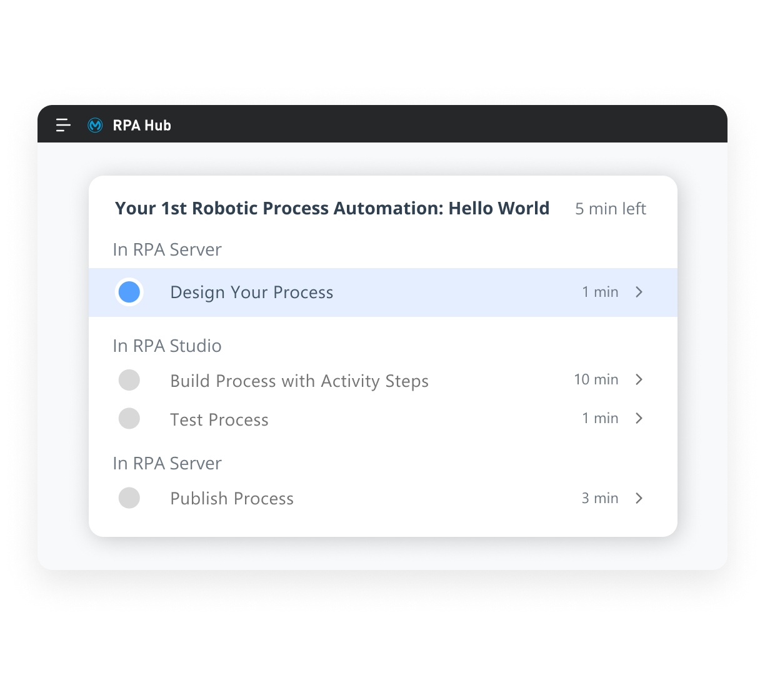Image resolution: width=765 pixels, height=700 pixels.
Task: Expand the Test Process chevron arrow
Action: (x=639, y=418)
